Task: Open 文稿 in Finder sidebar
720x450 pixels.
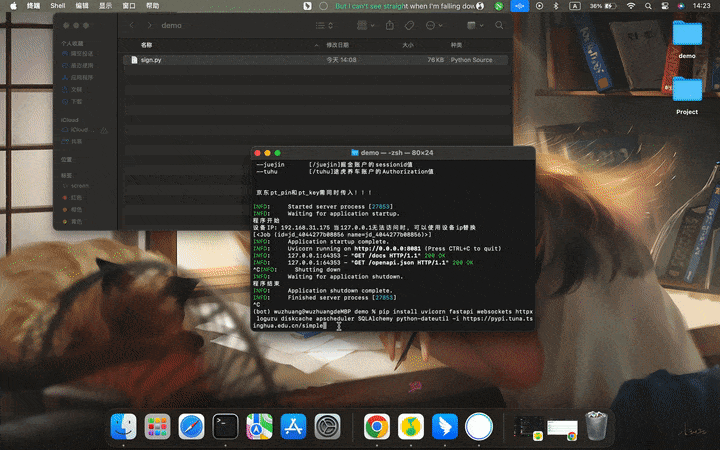Action: click(x=72, y=90)
